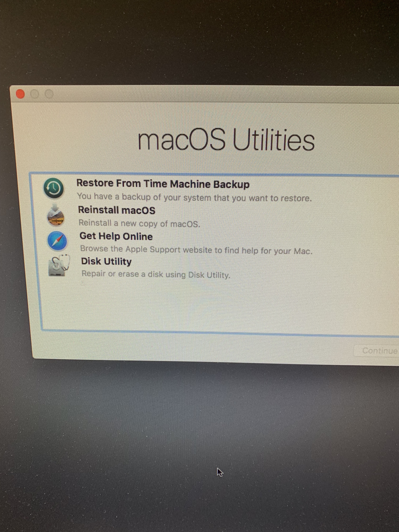
Task: Select Restore From Time Machine Backup title
Action: coord(163,184)
